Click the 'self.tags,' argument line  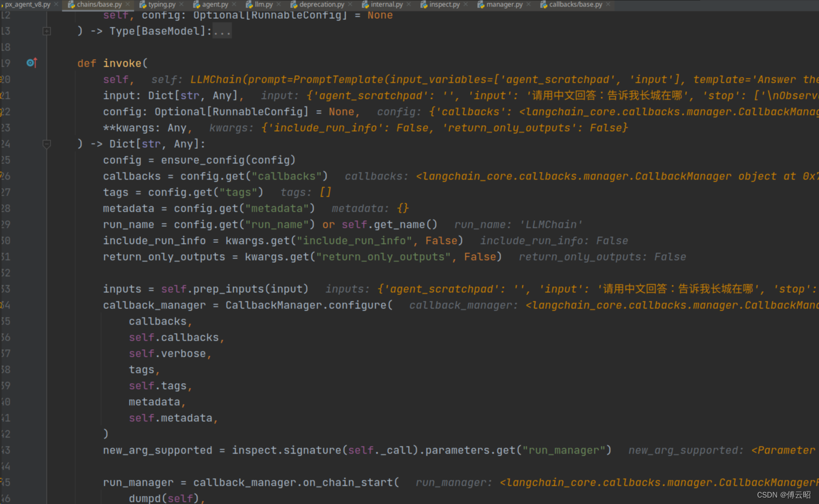[x=160, y=386]
